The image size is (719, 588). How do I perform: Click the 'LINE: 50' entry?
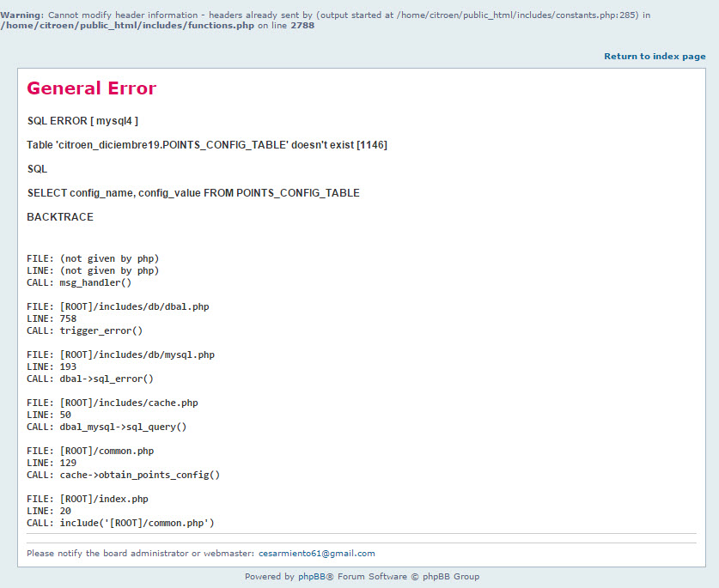(x=49, y=415)
